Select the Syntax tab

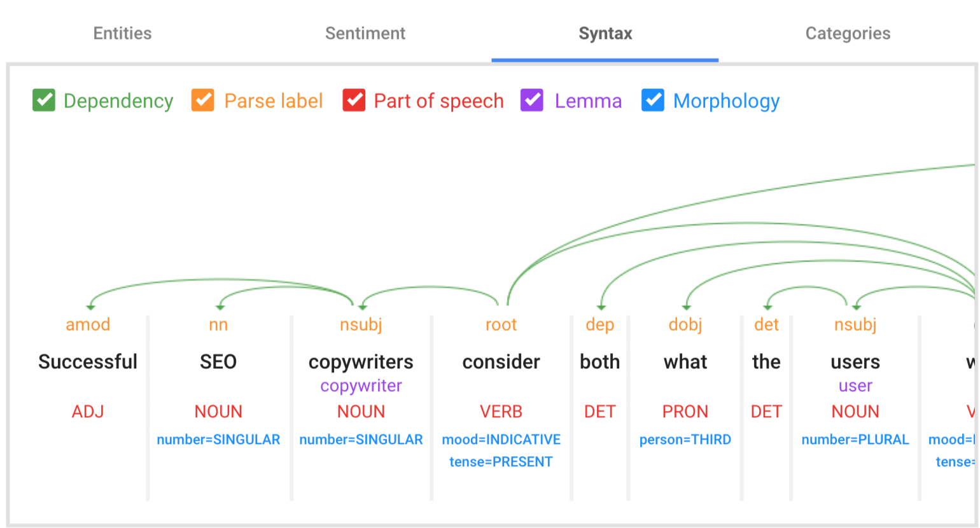(604, 33)
